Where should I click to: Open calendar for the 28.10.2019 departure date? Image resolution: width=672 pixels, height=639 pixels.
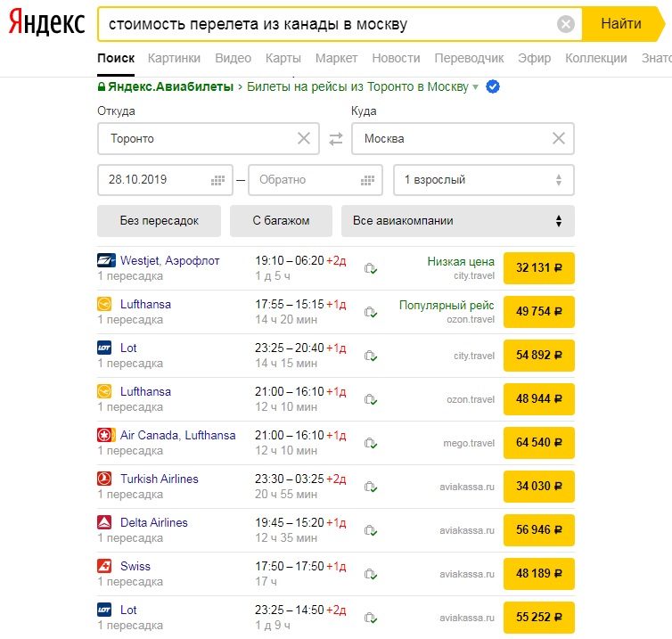218,180
